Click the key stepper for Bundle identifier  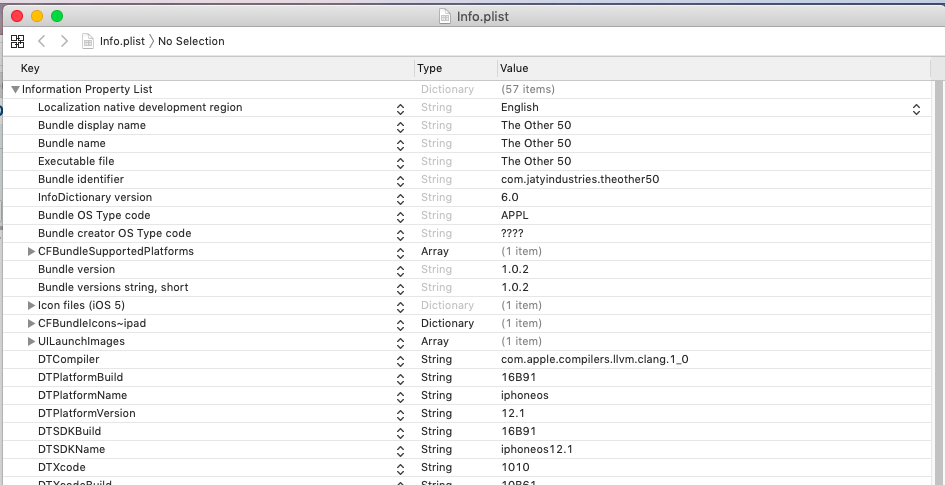pyautogui.click(x=400, y=180)
